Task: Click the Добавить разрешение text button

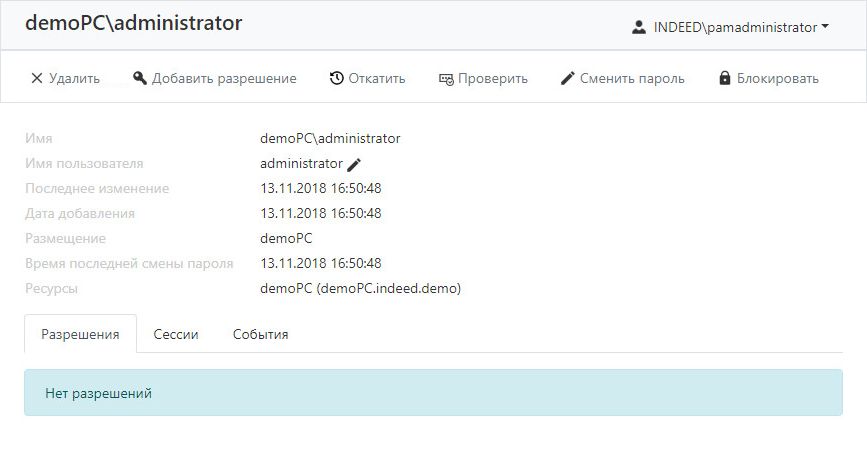Action: [224, 79]
